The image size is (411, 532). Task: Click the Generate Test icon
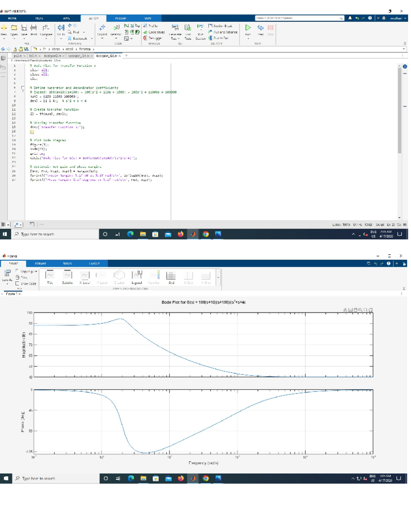(x=175, y=28)
